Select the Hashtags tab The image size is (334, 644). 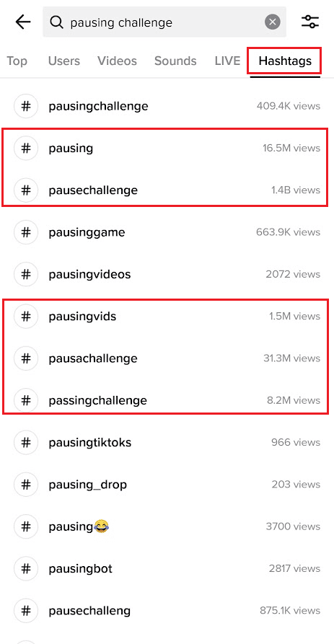click(x=285, y=61)
